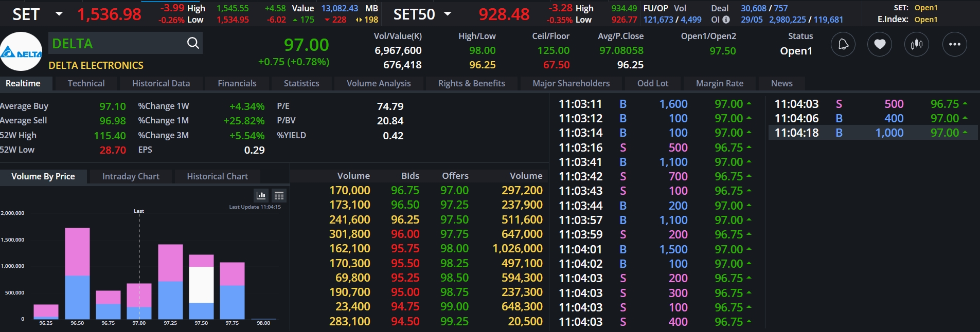Click the EPS value 0.29
Image resolution: width=980 pixels, height=332 pixels.
click(x=254, y=150)
